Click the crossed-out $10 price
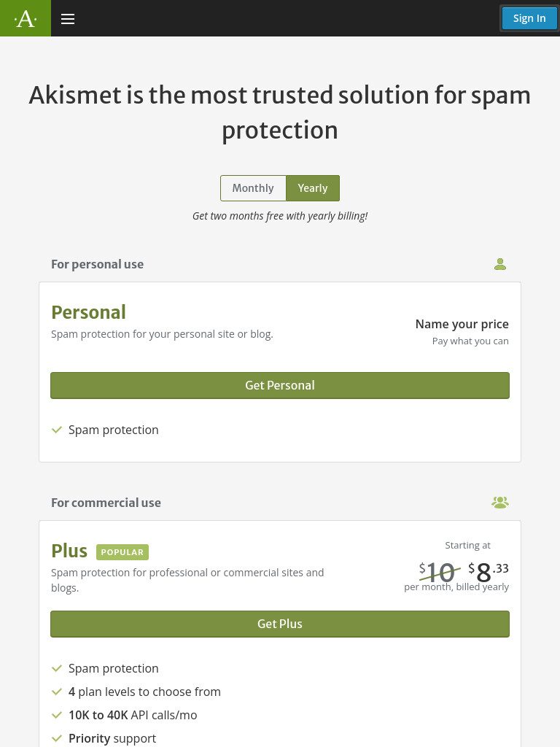This screenshot has width=560, height=747. tap(438, 572)
